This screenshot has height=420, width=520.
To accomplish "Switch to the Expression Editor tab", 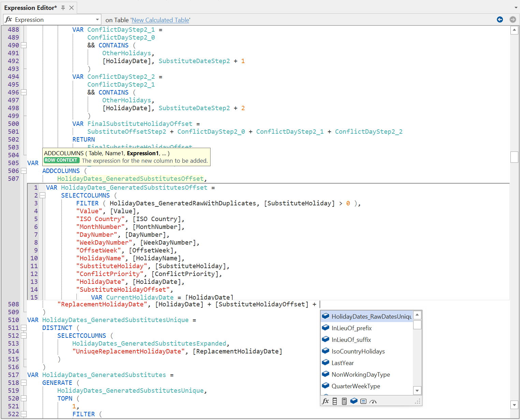I will point(31,7).
